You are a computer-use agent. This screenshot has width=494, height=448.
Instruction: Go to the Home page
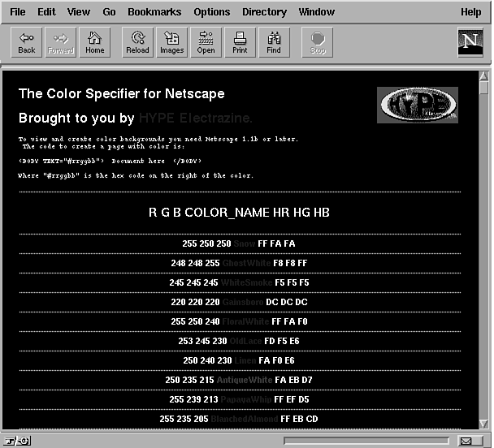pyautogui.click(x=95, y=42)
